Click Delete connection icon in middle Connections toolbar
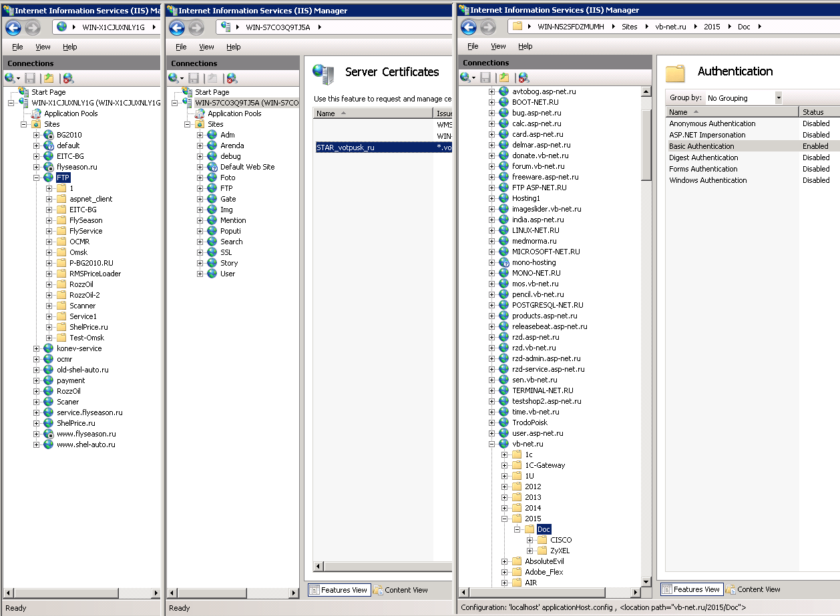The image size is (840, 616). click(232, 78)
